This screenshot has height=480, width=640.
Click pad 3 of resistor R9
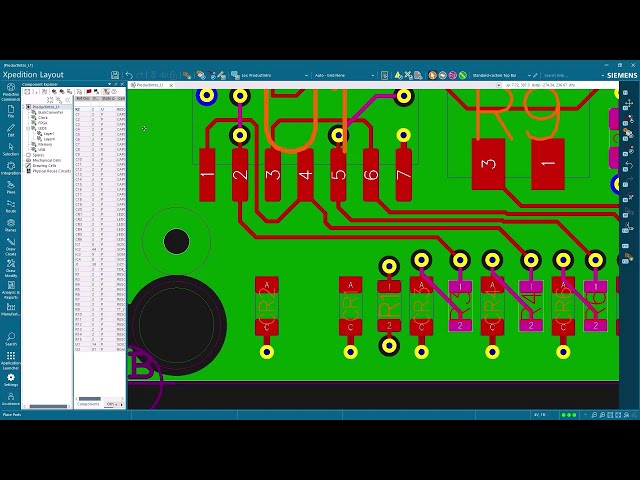[x=488, y=164]
